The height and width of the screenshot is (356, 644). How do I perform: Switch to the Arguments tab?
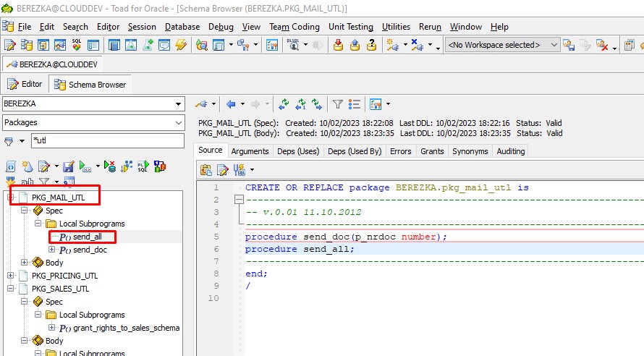coord(250,151)
